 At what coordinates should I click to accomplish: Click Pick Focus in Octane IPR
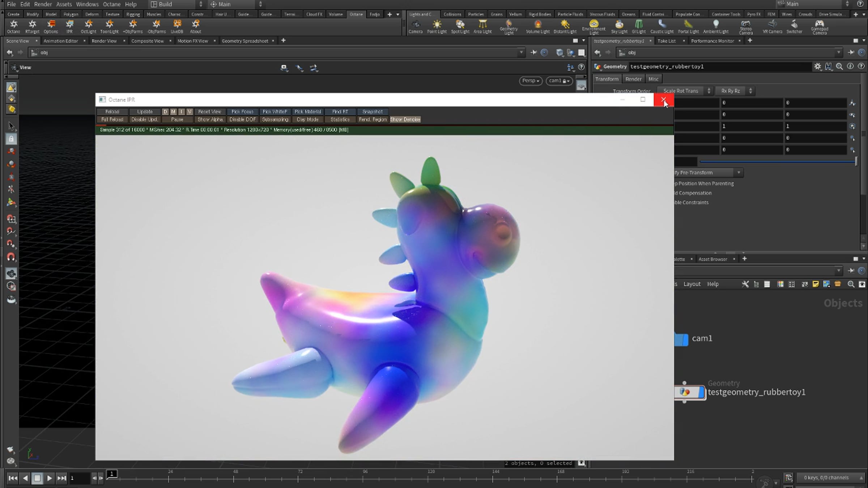point(242,112)
